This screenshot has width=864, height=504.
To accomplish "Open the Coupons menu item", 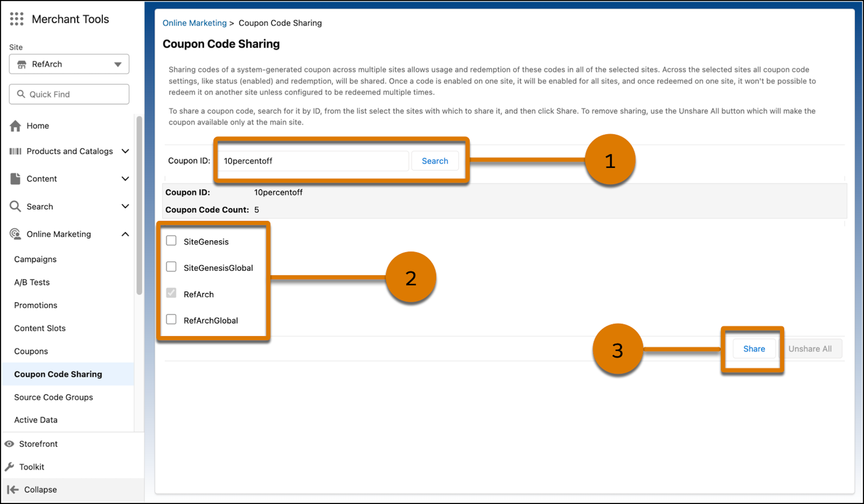I will point(31,351).
